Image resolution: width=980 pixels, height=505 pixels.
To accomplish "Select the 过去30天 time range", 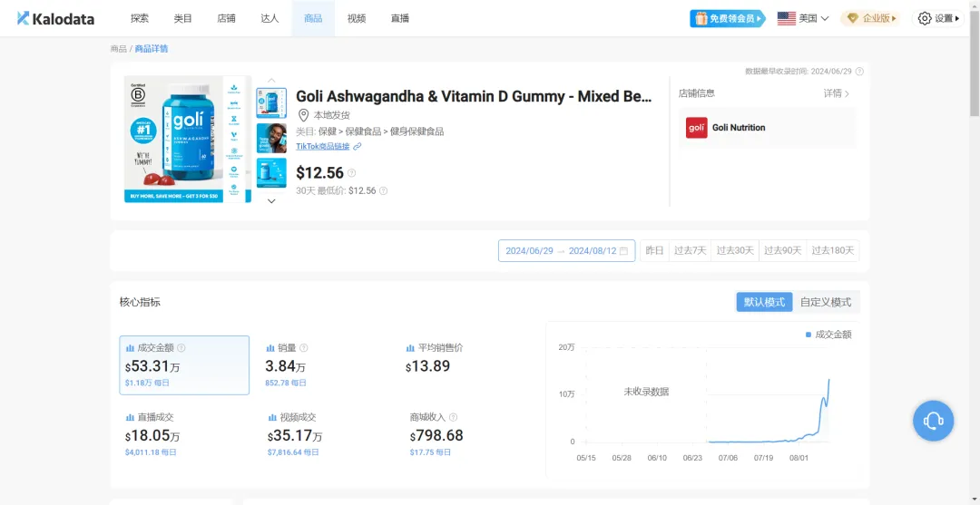I will click(x=735, y=251).
